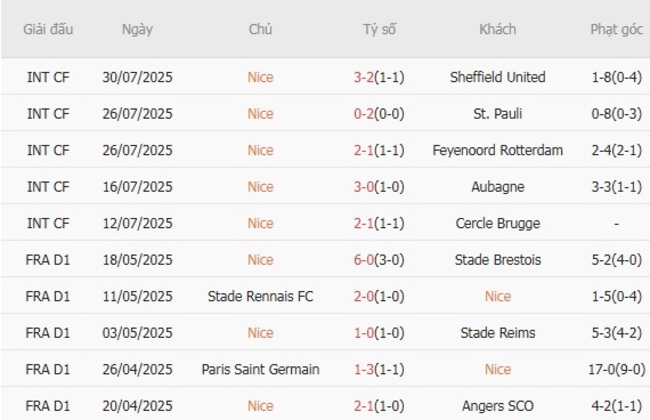Click the Ngày column header
650x420 pixels.
tap(137, 29)
